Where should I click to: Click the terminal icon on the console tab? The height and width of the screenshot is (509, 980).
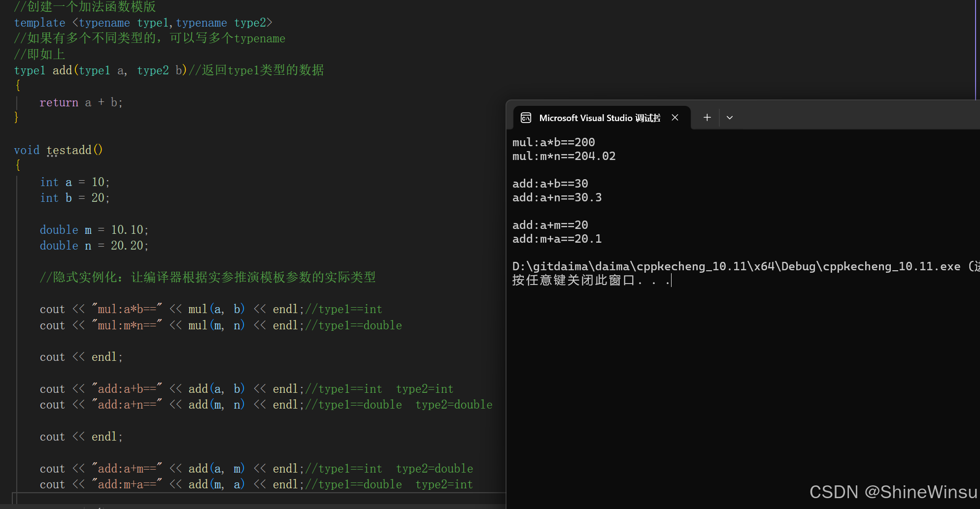pyautogui.click(x=526, y=118)
